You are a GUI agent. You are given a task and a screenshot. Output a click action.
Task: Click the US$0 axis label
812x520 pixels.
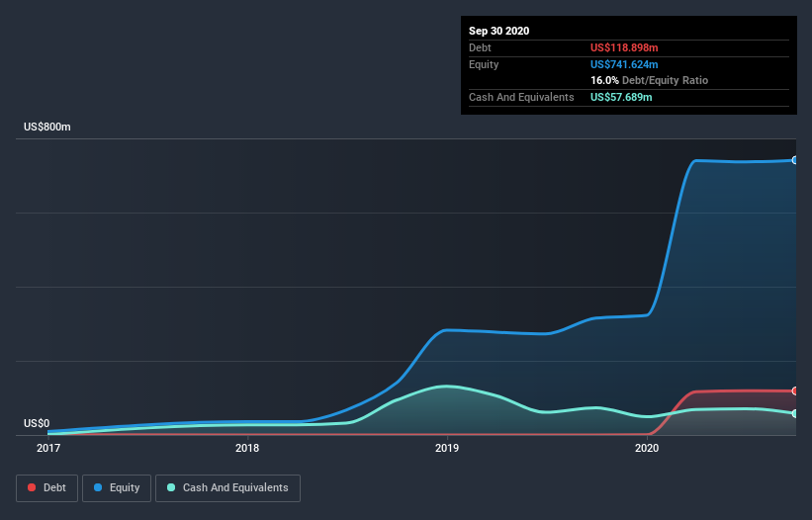[37, 423]
